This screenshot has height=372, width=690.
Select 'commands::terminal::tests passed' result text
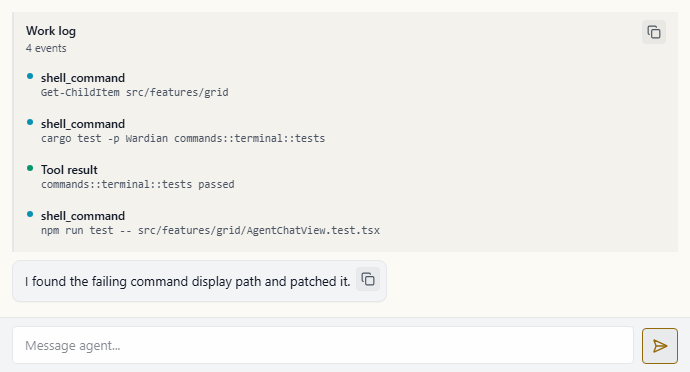(138, 184)
